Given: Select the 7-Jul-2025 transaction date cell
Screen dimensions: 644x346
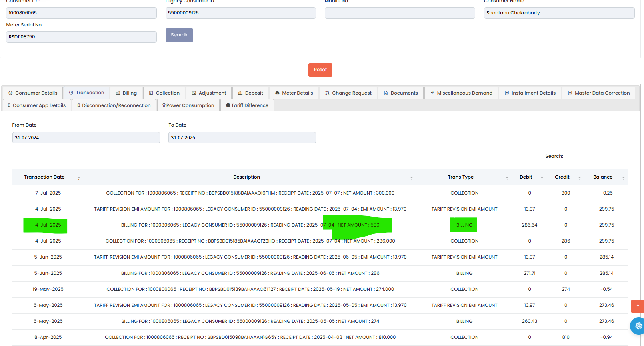Looking at the screenshot, I should pos(48,193).
